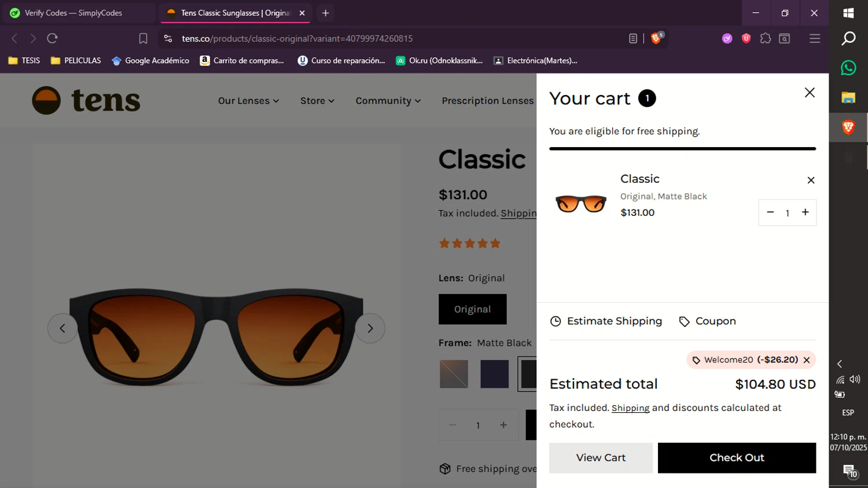The width and height of the screenshot is (868, 488).
Task: Open the Carrito de compras bookmark
Action: [242, 60]
